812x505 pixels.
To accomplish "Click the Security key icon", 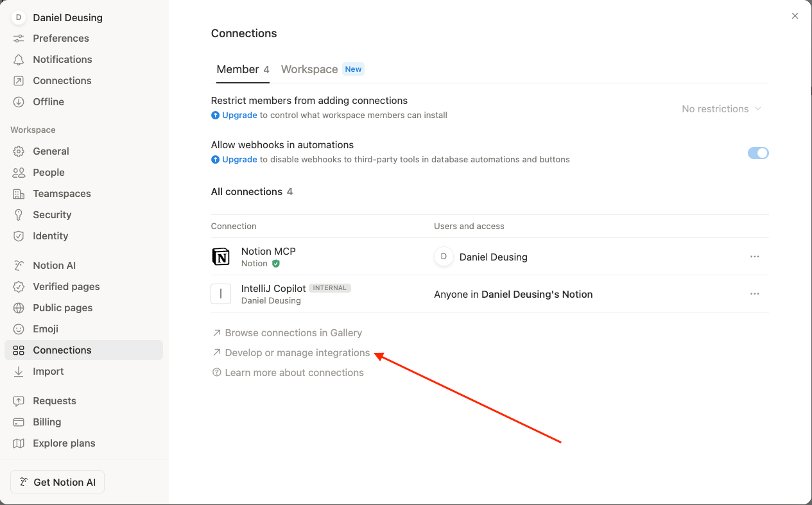I will (x=19, y=215).
